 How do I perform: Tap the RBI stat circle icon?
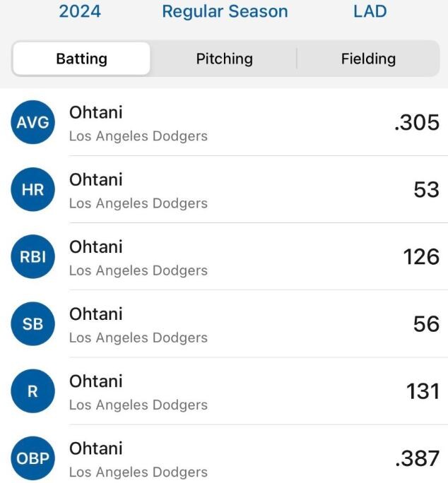click(33, 256)
